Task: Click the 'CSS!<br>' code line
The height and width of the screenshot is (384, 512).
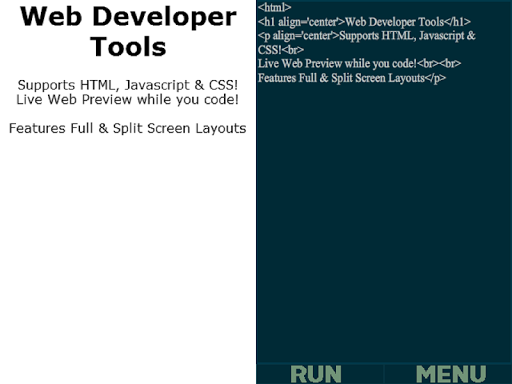Action: 281,50
